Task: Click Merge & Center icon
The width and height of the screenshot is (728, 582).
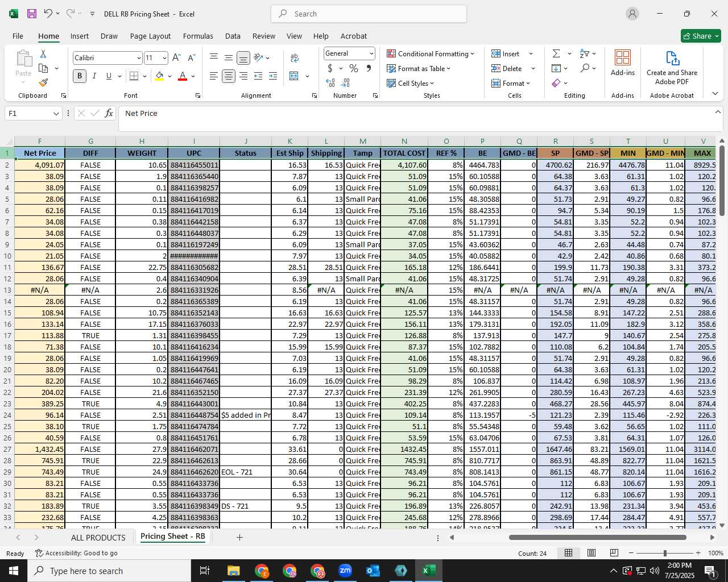Action: coord(294,76)
